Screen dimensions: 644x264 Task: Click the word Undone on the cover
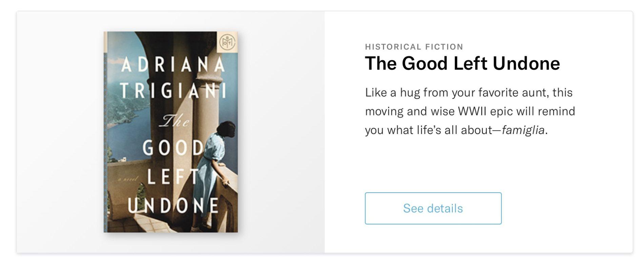[173, 205]
